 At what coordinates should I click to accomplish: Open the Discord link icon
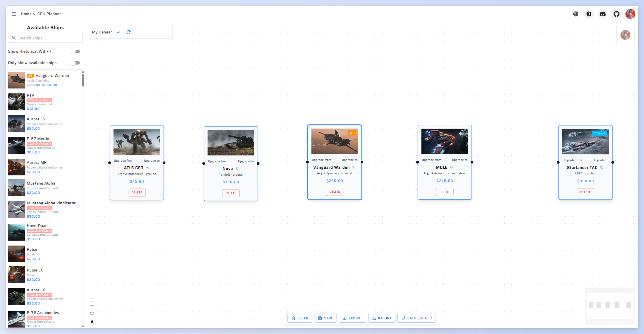point(602,14)
